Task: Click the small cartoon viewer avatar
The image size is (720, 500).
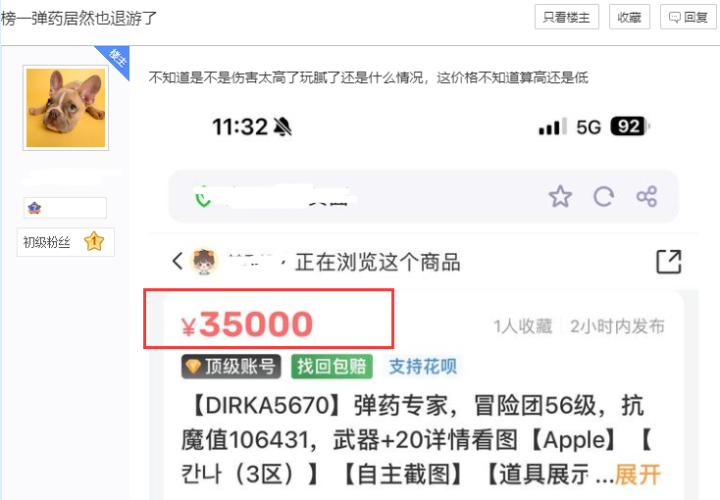Action: (x=204, y=261)
